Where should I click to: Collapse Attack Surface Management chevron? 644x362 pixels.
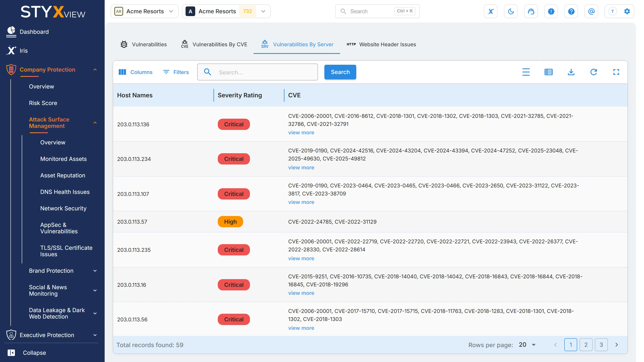point(95,123)
